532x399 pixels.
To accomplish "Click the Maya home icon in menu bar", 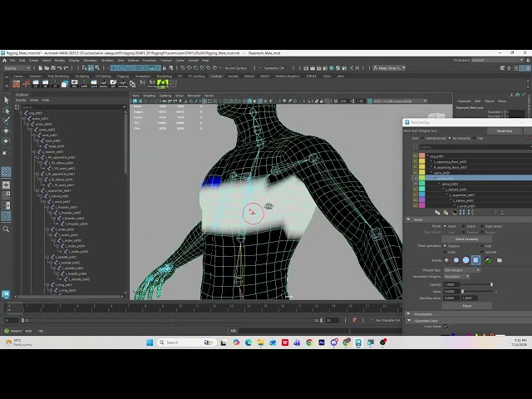I will 4,61.
